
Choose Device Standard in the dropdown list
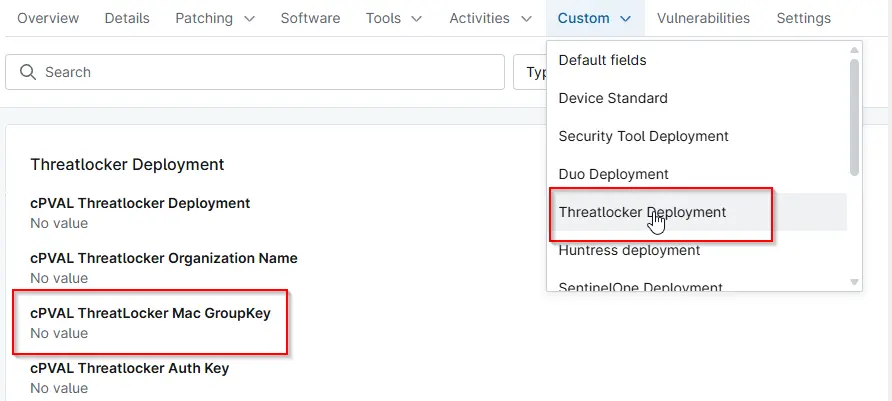click(613, 98)
